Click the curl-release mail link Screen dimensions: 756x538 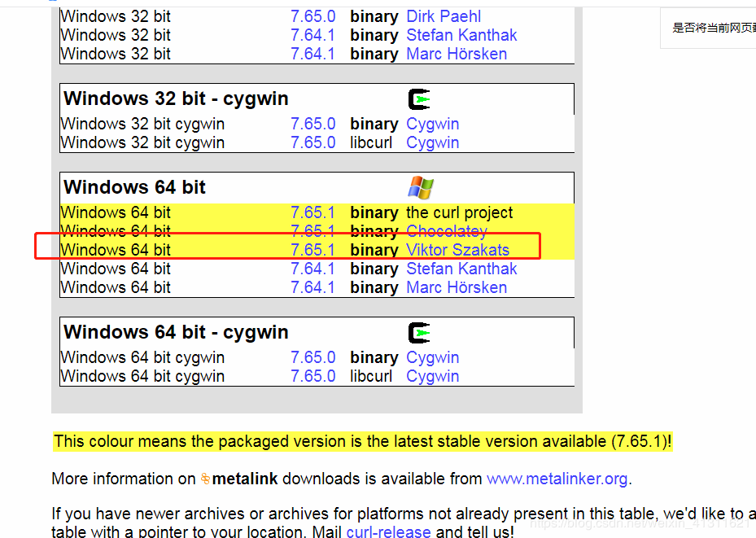(x=389, y=531)
